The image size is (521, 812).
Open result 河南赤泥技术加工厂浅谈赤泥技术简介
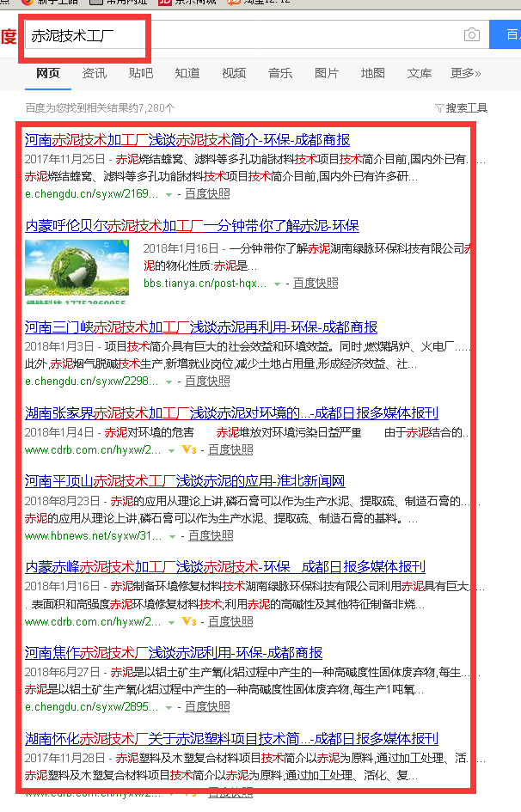[187, 140]
